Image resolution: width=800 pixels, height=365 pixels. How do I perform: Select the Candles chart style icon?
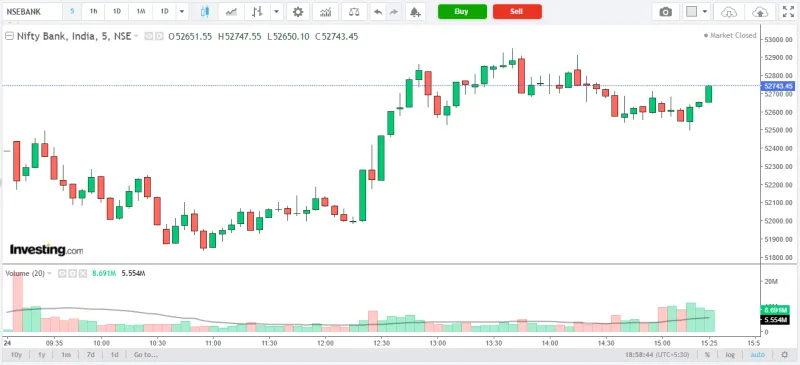[x=205, y=11]
